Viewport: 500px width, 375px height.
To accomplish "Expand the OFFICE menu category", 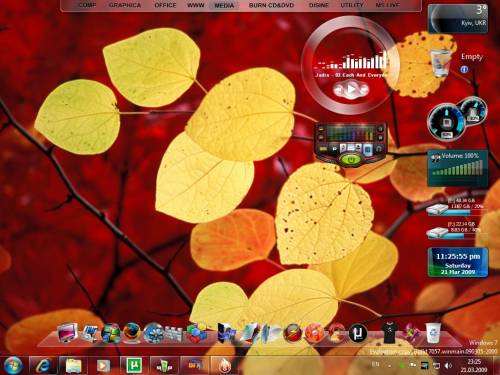I will point(165,5).
